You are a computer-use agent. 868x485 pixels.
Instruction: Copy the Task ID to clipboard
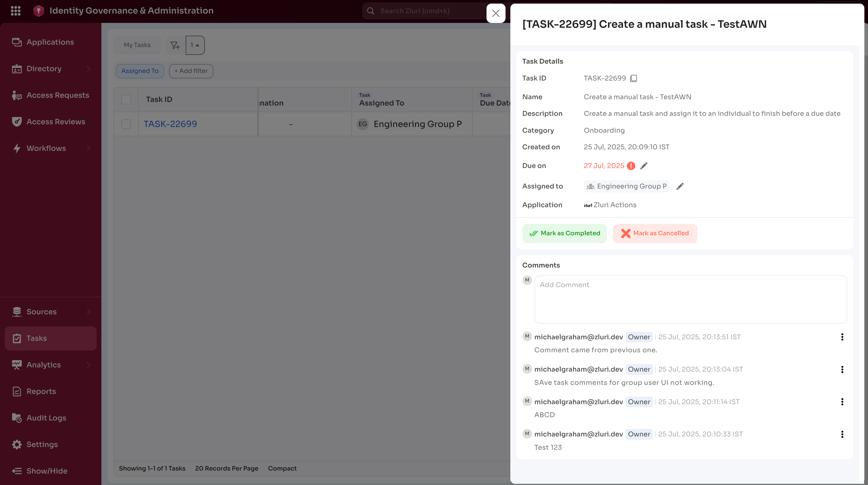[x=633, y=78]
